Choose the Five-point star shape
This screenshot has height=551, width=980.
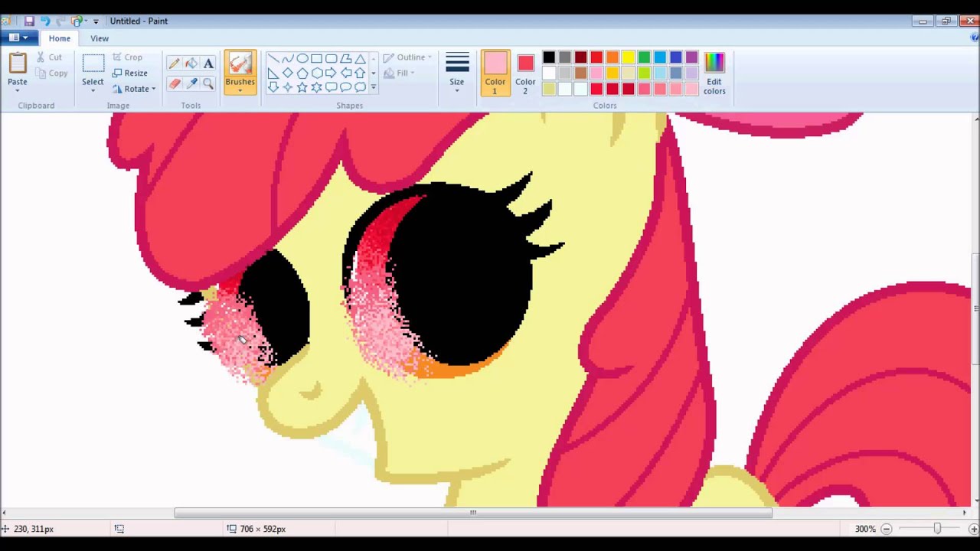pyautogui.click(x=302, y=87)
